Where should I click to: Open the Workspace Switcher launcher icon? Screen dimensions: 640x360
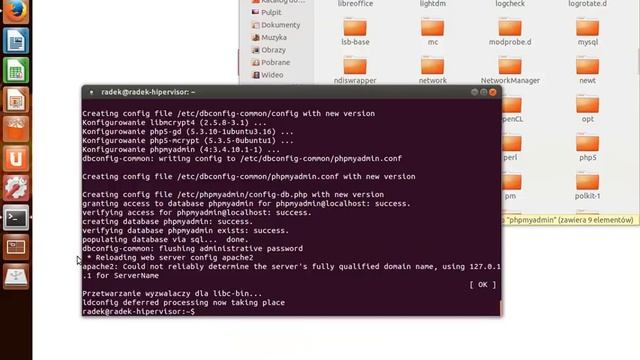(x=16, y=247)
